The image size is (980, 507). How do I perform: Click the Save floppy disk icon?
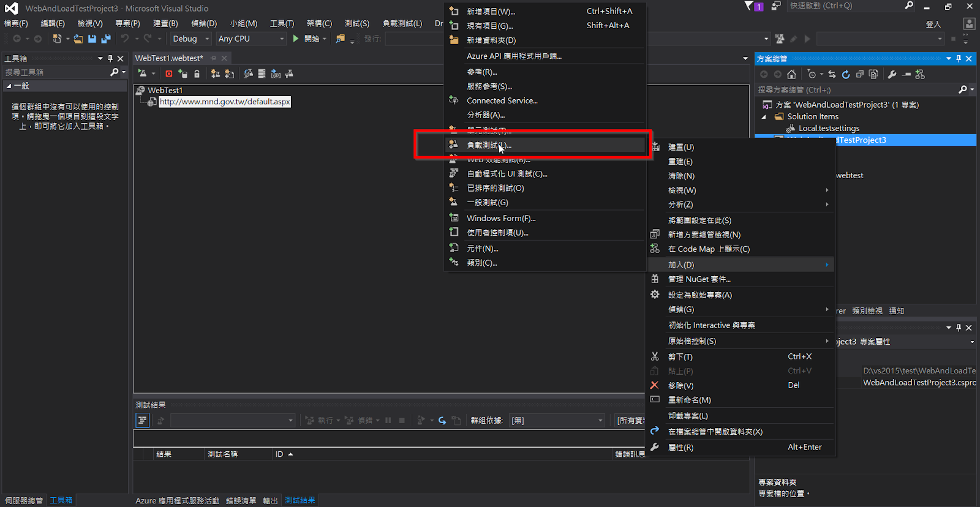click(x=92, y=39)
